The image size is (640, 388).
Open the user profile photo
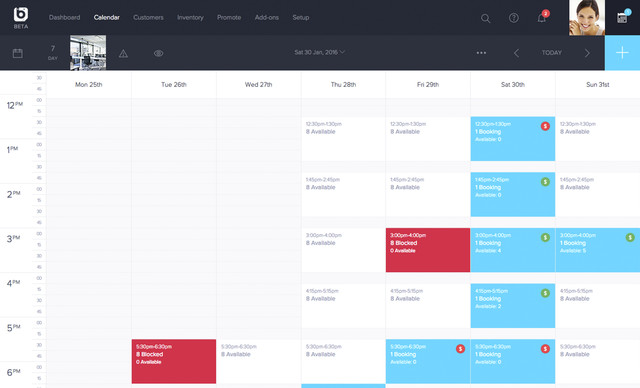coord(587,18)
